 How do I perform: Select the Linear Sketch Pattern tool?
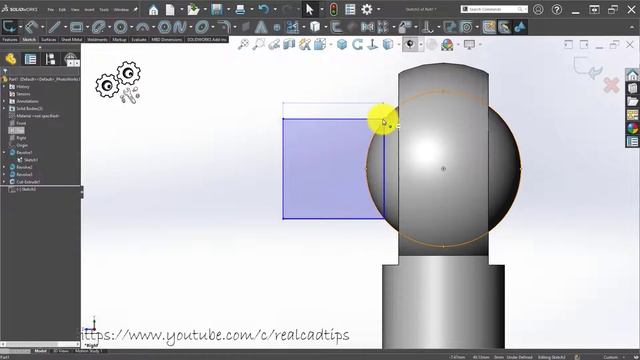tap(383, 27)
